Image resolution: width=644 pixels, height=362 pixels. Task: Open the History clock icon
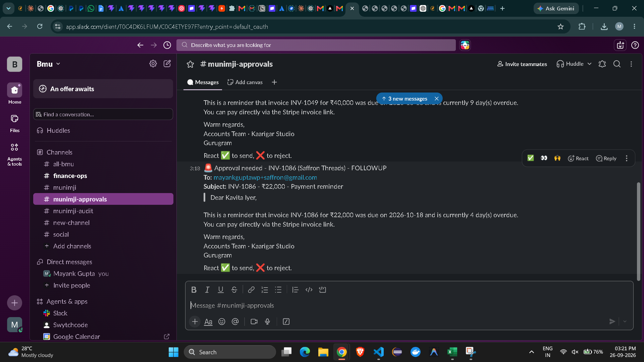coord(167,45)
